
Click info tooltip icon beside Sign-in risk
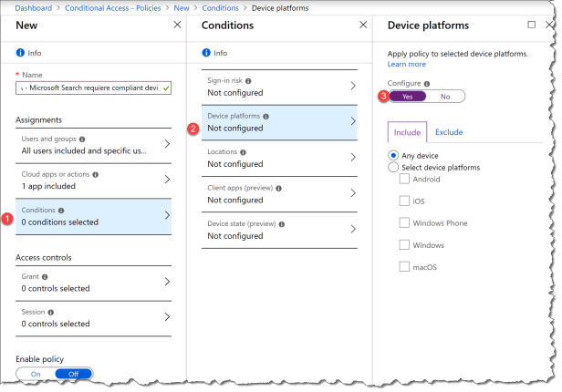tap(248, 81)
